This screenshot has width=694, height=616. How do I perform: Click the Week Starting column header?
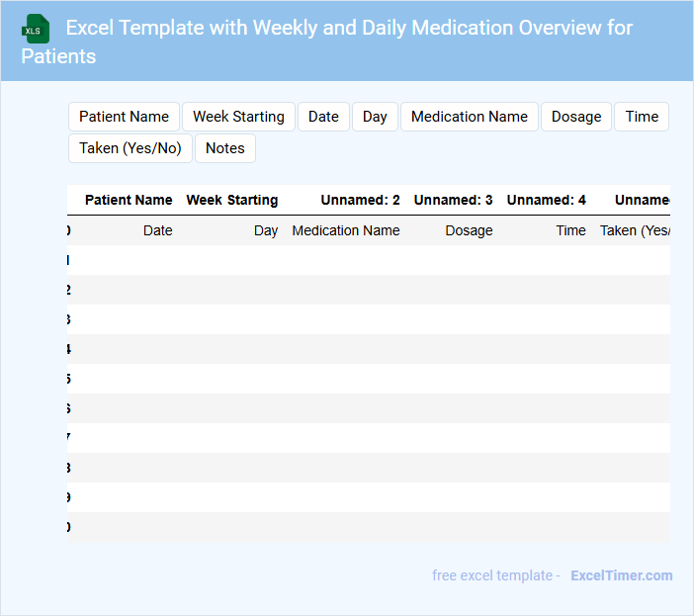232,200
